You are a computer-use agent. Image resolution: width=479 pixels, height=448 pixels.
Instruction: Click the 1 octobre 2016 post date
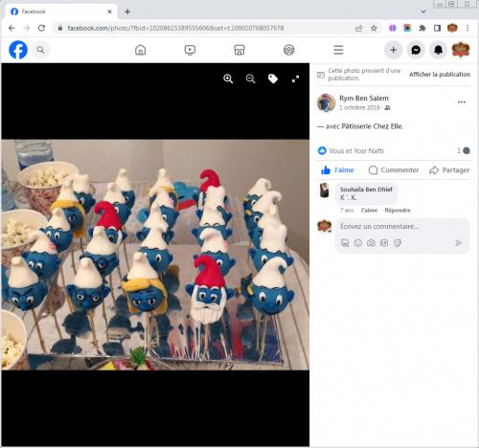(359, 107)
